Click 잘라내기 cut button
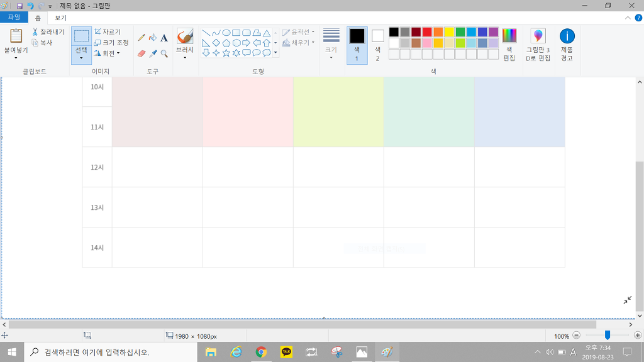The image size is (644, 362). [x=48, y=32]
